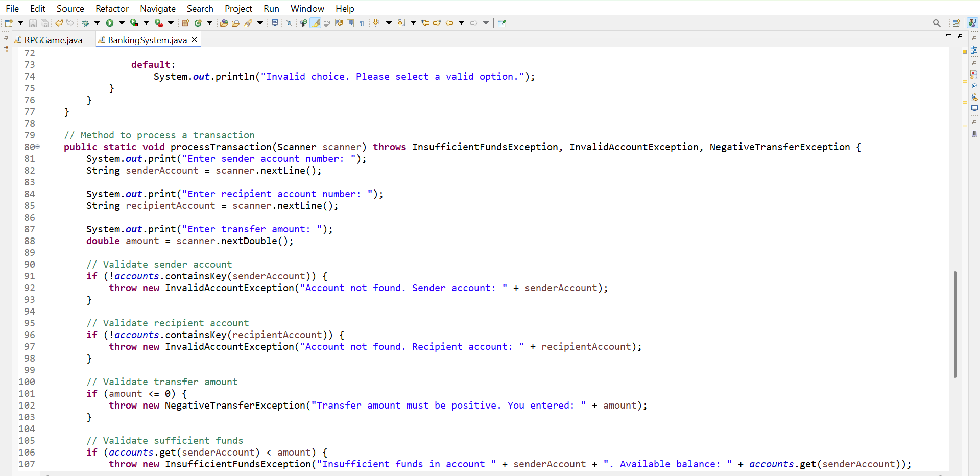The width and height of the screenshot is (980, 476).
Task: Click the vertical editor scrollbar thumb
Action: click(954, 324)
